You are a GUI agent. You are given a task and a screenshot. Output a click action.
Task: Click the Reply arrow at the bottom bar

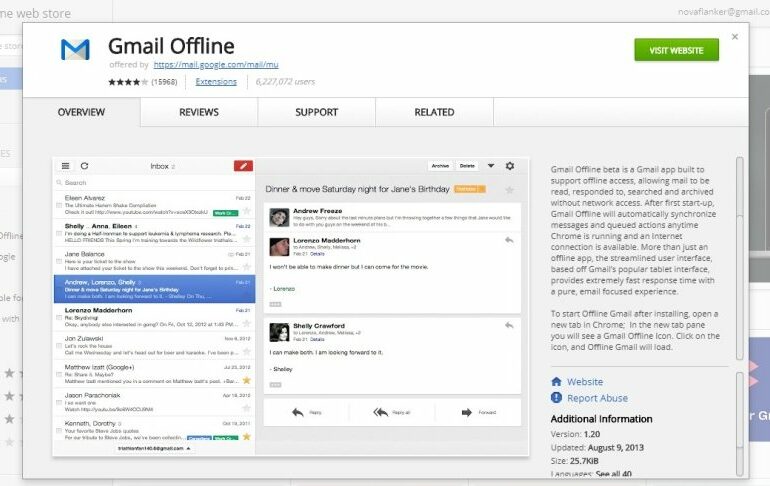(298, 412)
